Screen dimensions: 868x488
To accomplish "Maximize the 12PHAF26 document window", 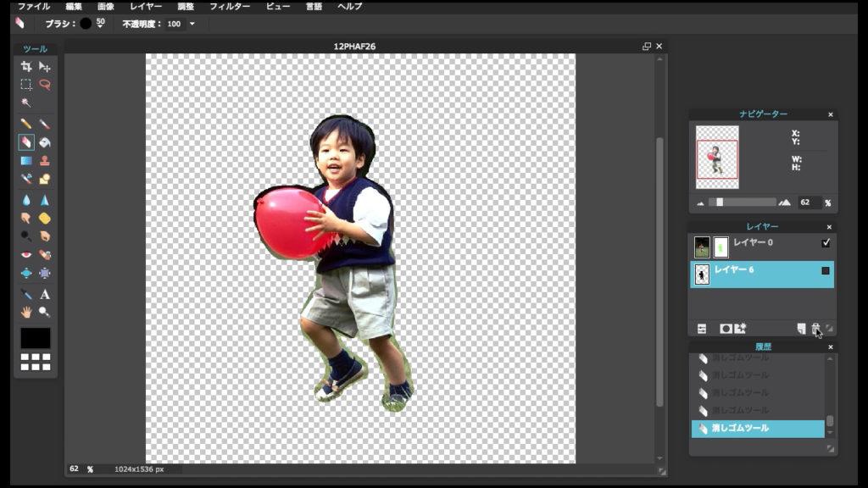I will point(647,47).
